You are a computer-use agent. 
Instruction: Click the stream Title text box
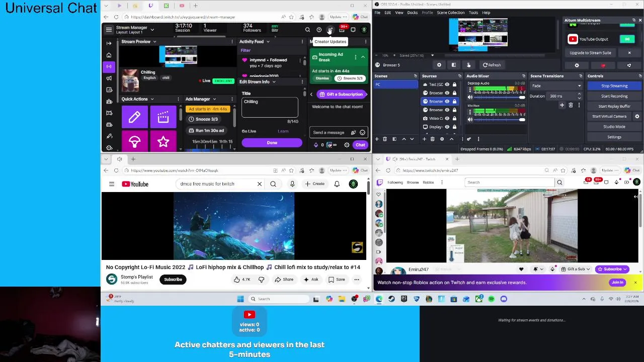click(270, 108)
